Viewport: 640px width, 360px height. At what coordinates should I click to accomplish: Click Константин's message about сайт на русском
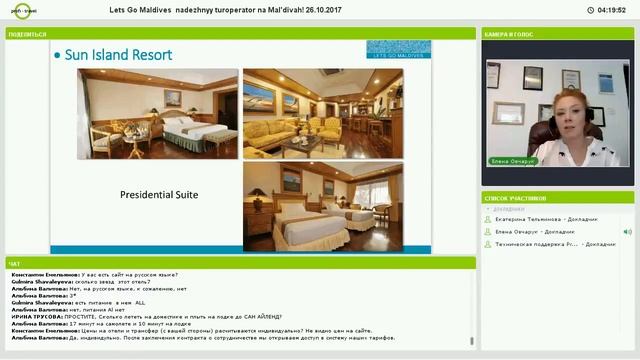point(95,275)
